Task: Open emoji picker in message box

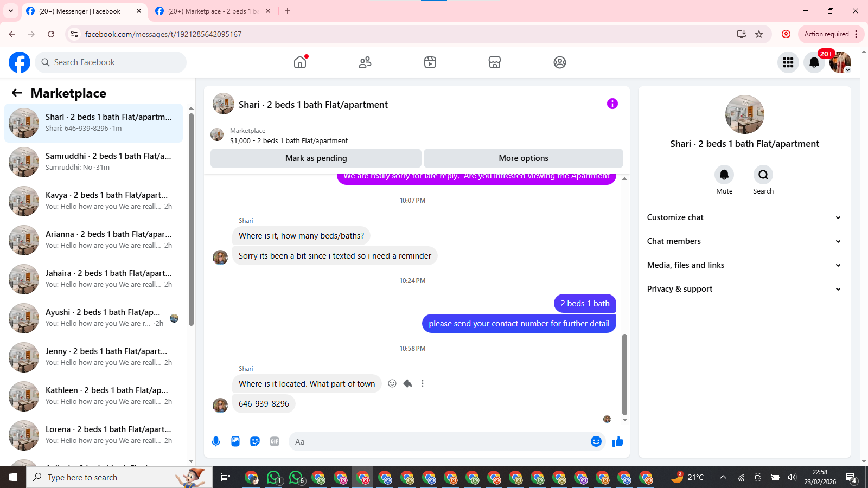Action: tap(596, 441)
